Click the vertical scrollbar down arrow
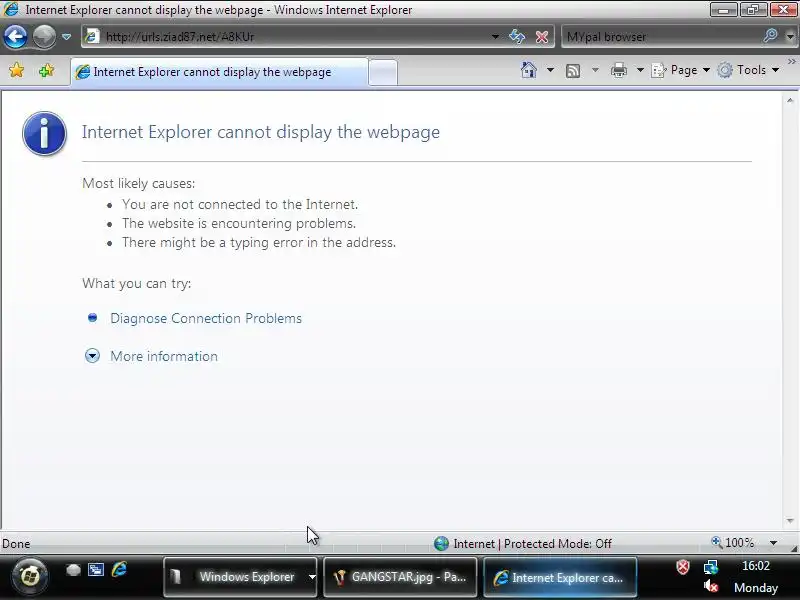This screenshot has height=600, width=800. tap(790, 520)
